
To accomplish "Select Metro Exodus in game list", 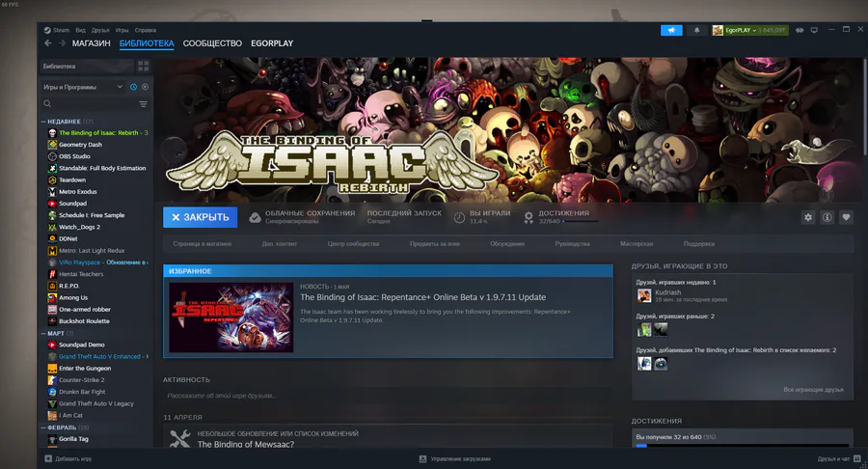I will (x=77, y=192).
